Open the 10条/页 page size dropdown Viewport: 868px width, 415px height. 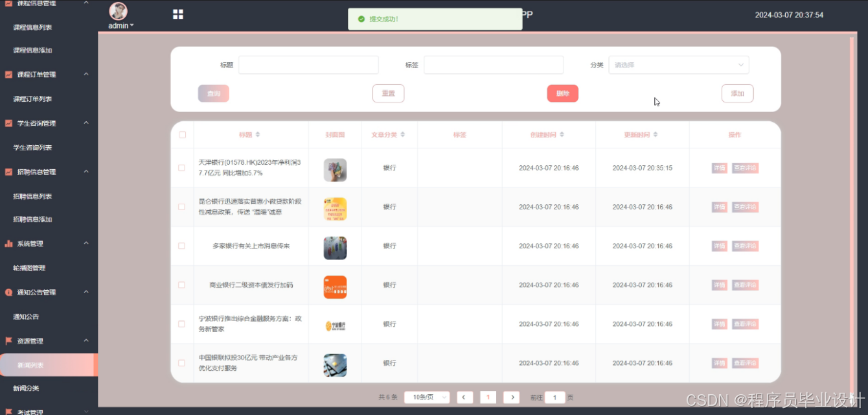[x=426, y=397]
